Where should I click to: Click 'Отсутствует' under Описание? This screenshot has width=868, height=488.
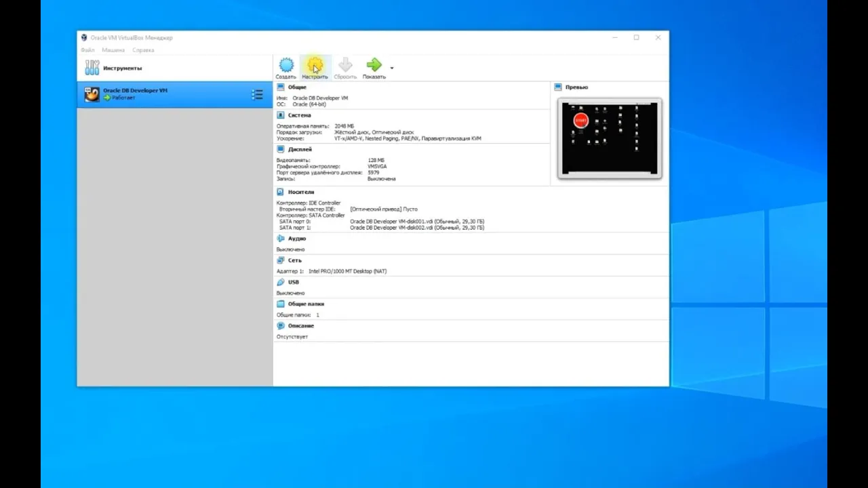coord(292,337)
